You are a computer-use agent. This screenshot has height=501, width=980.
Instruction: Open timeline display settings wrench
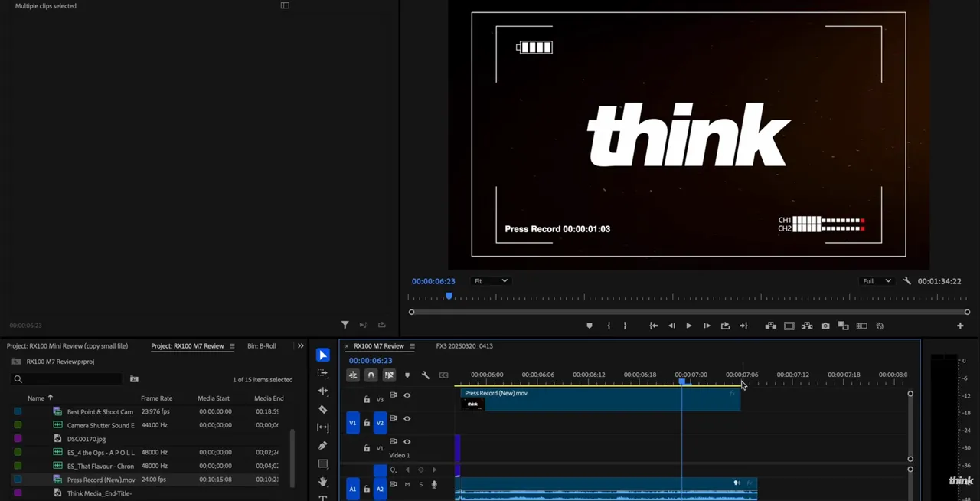(x=426, y=375)
